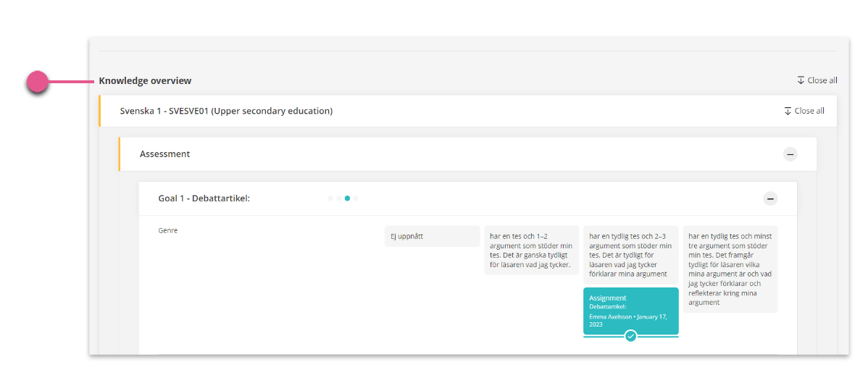
Task: Click the Knowledge overview heading
Action: pyautogui.click(x=145, y=81)
